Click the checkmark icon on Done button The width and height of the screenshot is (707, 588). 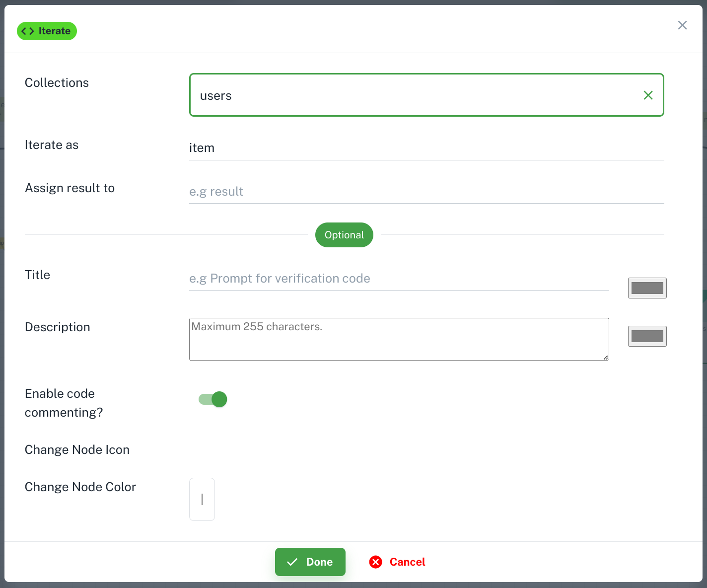(x=292, y=562)
